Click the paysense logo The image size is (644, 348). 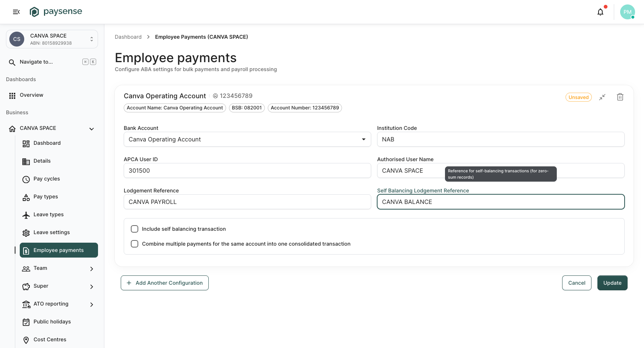tap(56, 12)
